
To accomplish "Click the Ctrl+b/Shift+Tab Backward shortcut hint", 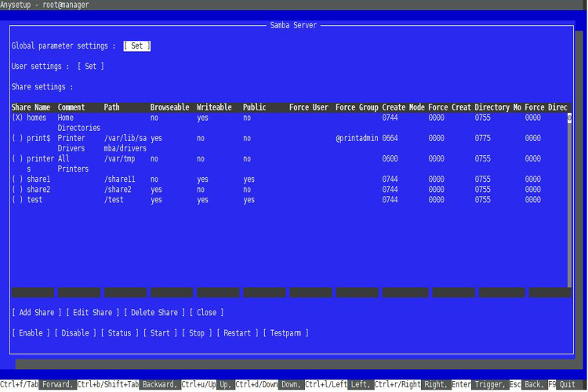I will coord(128,384).
